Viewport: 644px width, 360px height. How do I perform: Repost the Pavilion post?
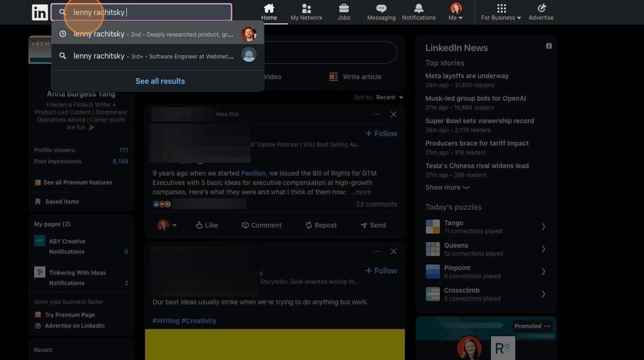tap(321, 225)
